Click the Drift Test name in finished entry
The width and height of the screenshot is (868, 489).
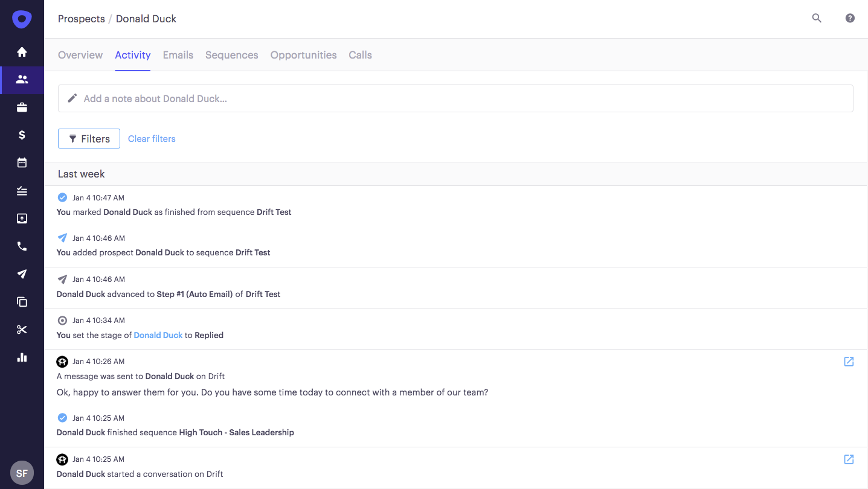click(274, 212)
